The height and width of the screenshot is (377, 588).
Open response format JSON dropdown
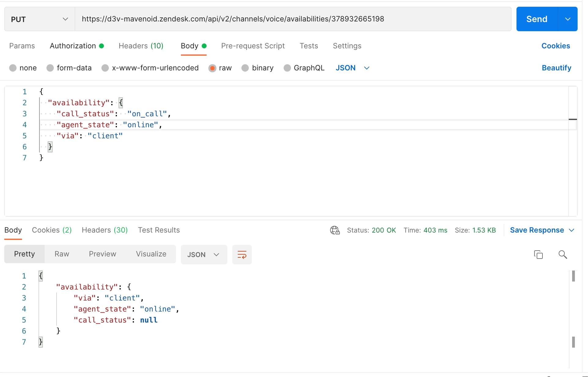(x=204, y=255)
